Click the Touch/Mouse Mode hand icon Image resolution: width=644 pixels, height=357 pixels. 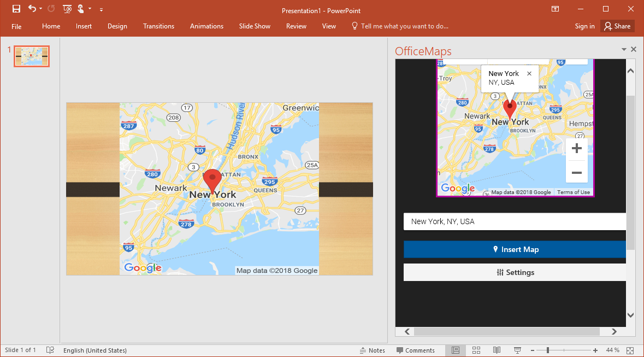click(x=81, y=9)
